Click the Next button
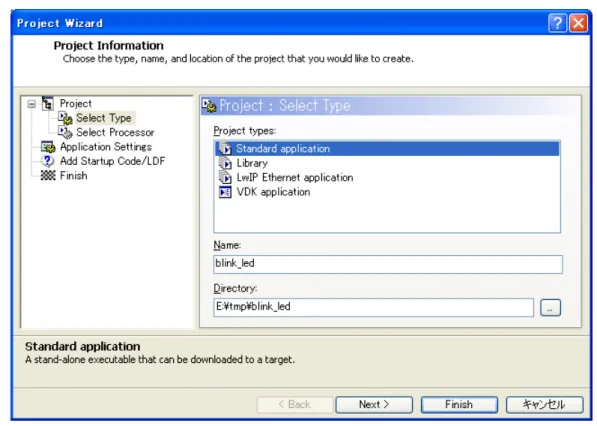 [374, 404]
